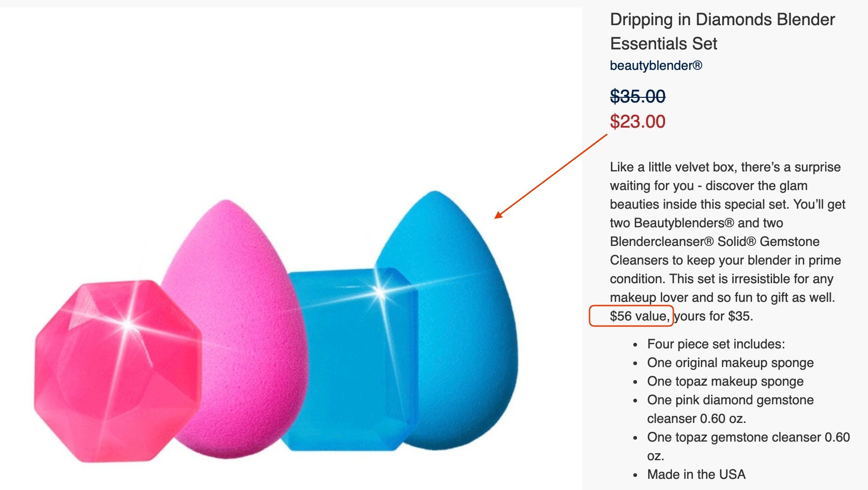Click the "Made in the USA" bullet
Image resolution: width=868 pixels, height=490 pixels.
[697, 475]
